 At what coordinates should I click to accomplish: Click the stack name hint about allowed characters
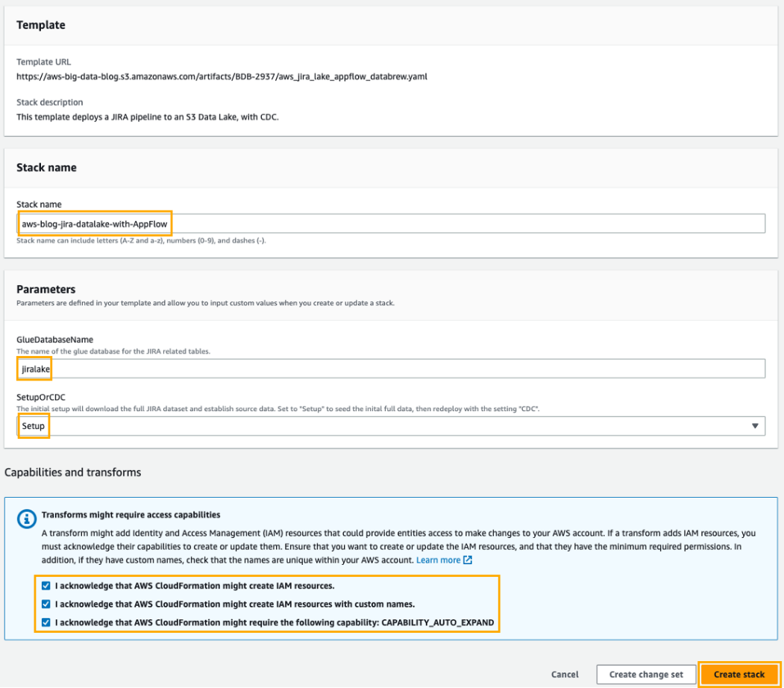point(142,240)
